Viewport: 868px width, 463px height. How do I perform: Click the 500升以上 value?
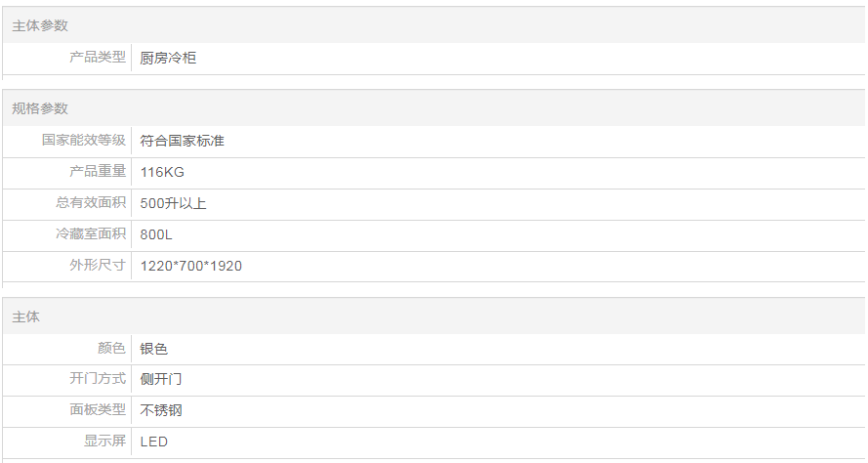173,203
